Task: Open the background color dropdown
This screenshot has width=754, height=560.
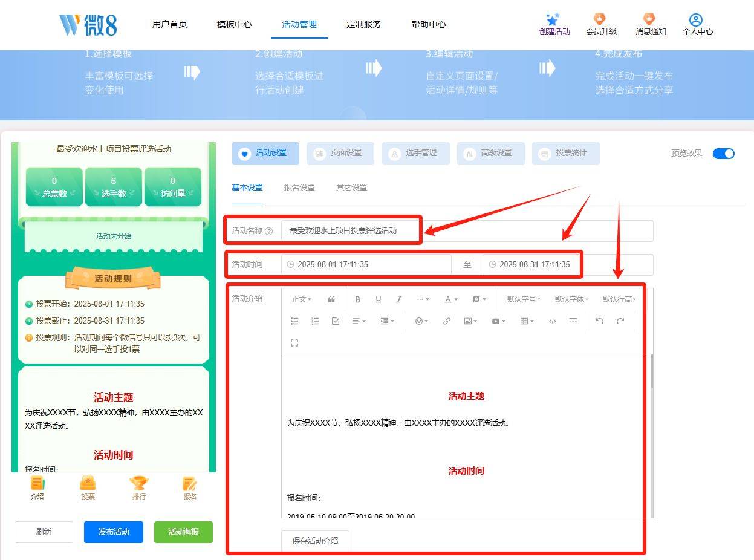Action: 479,299
